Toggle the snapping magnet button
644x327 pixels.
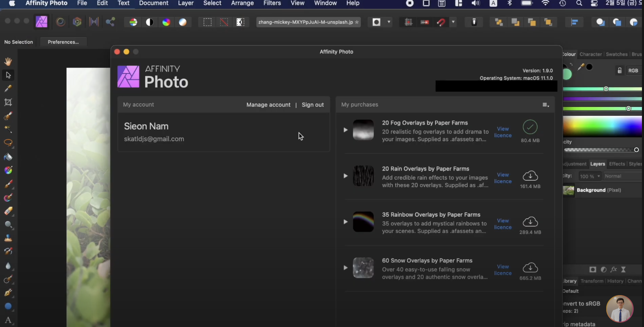click(x=441, y=22)
